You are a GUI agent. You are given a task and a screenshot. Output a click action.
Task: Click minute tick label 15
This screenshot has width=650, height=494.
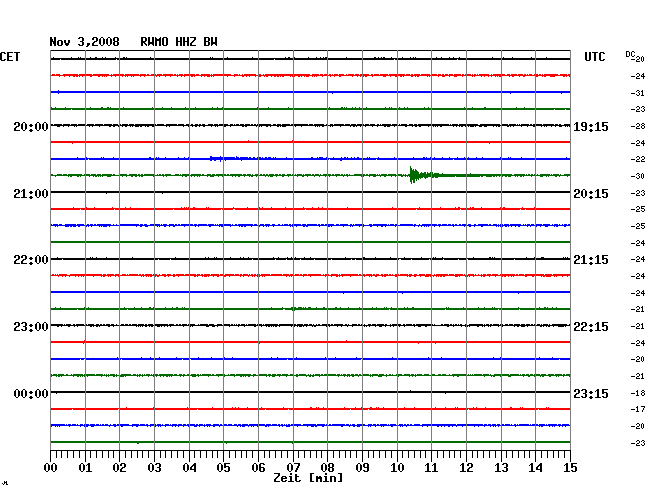click(570, 467)
